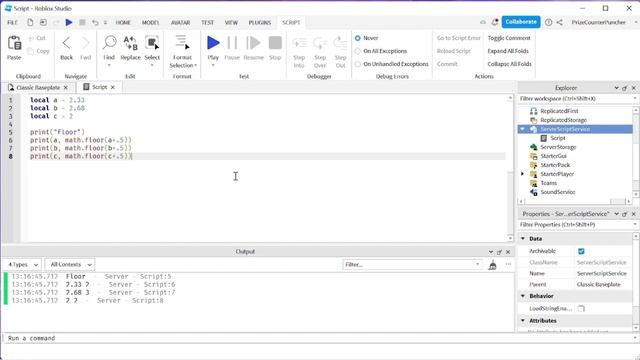Click the share icon near username
Image resolution: width=640 pixels, height=360 pixels.
560,22
